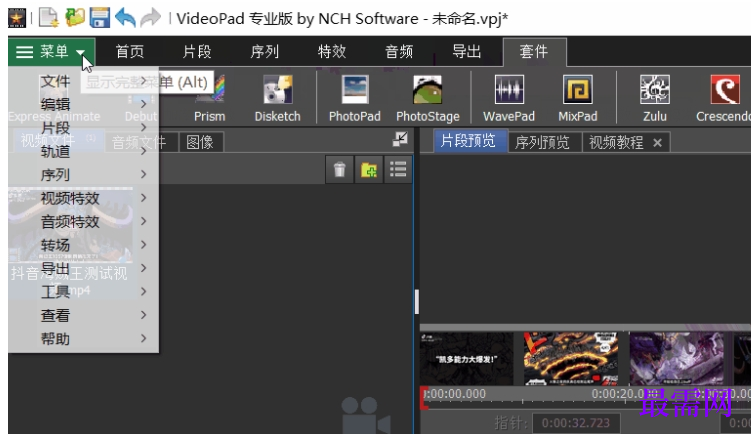The width and height of the screenshot is (751, 434).
Task: Launch MixPad from the suite toolbar
Action: click(578, 99)
